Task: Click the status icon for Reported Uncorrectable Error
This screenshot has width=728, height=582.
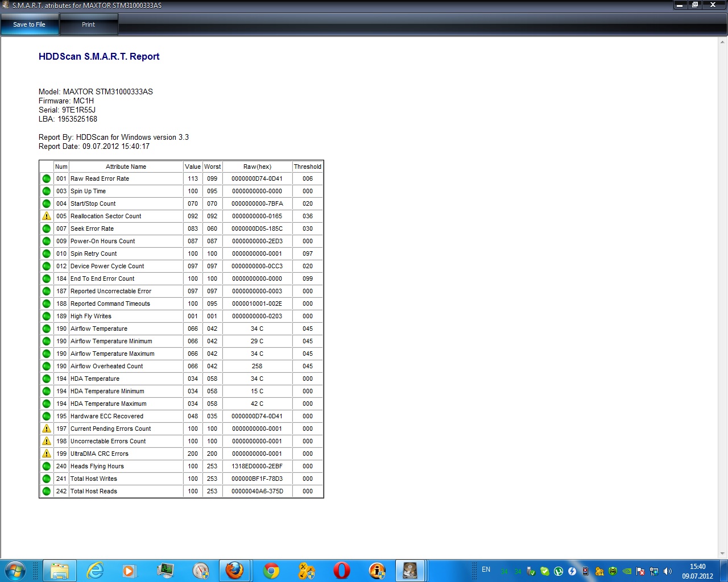Action: click(x=47, y=291)
